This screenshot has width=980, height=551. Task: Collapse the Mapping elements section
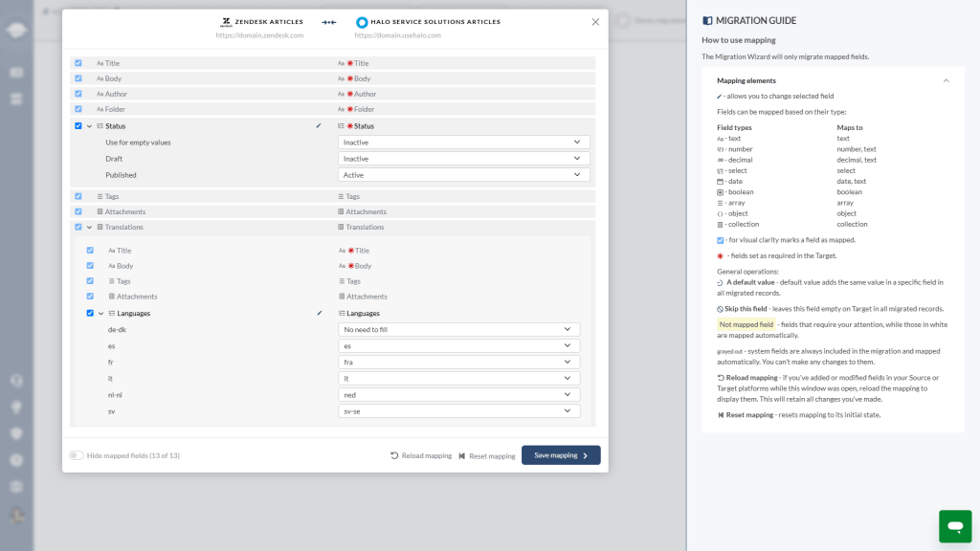click(947, 80)
